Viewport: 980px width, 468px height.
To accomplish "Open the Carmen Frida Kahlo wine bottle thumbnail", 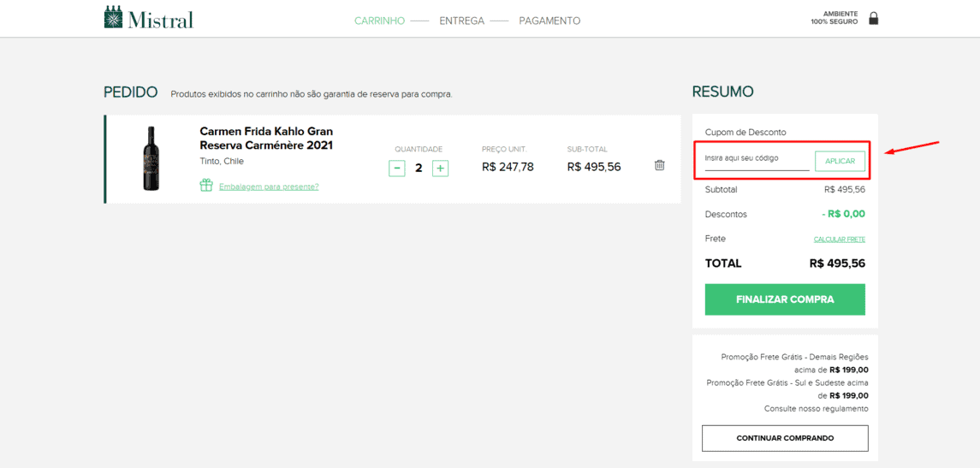I will tap(151, 158).
